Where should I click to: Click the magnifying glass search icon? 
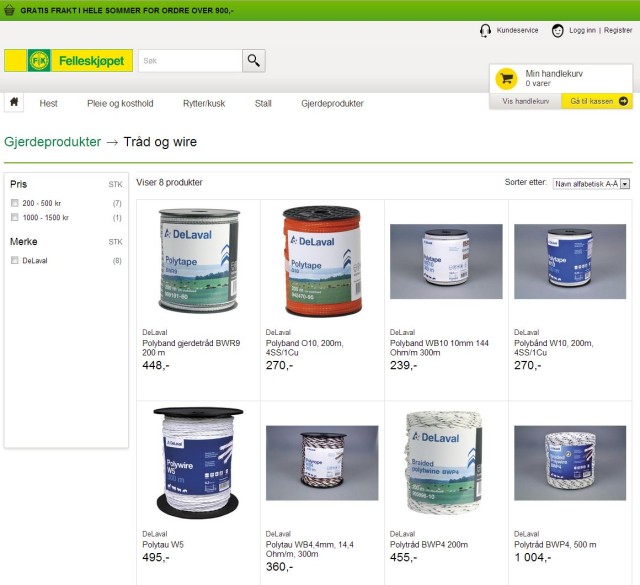(253, 61)
